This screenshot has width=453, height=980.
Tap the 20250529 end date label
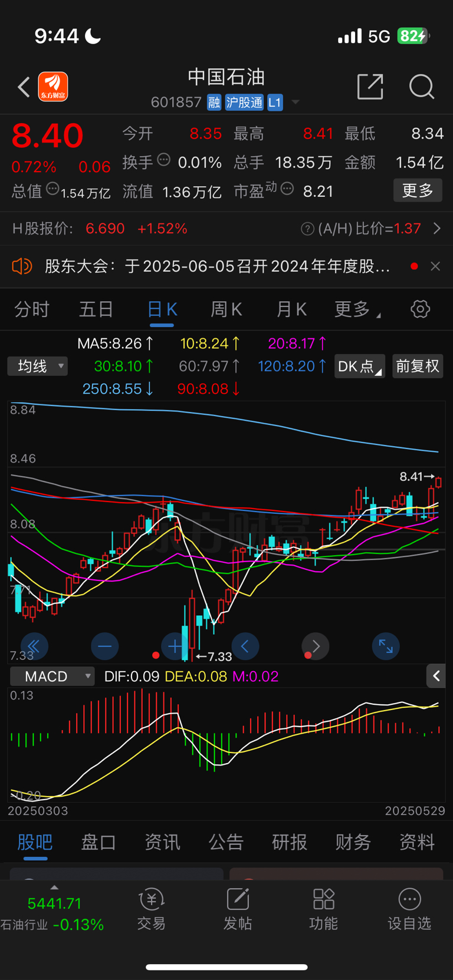415,811
